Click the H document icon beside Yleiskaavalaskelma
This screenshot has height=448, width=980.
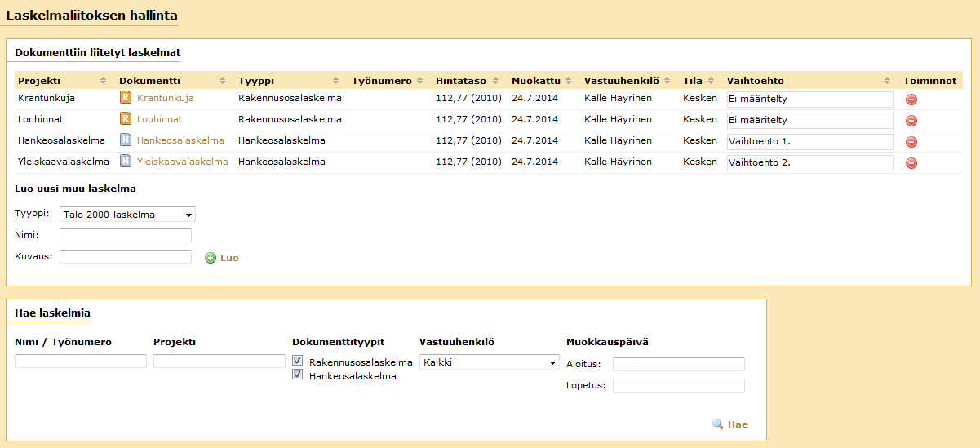(x=126, y=162)
